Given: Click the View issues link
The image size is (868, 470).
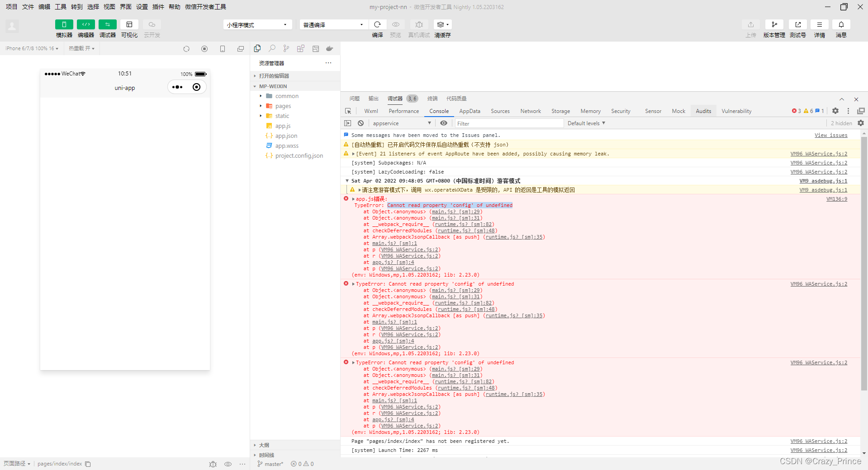Looking at the screenshot, I should pos(831,135).
